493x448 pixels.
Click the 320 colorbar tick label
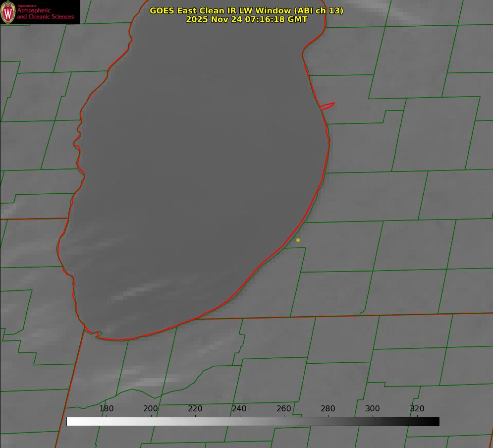[x=417, y=409]
